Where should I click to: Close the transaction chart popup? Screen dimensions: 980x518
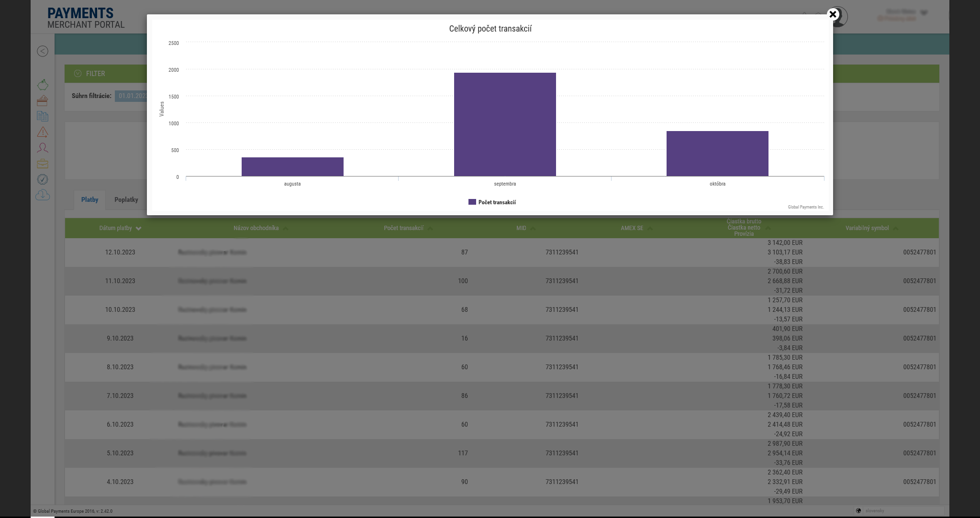click(x=833, y=14)
